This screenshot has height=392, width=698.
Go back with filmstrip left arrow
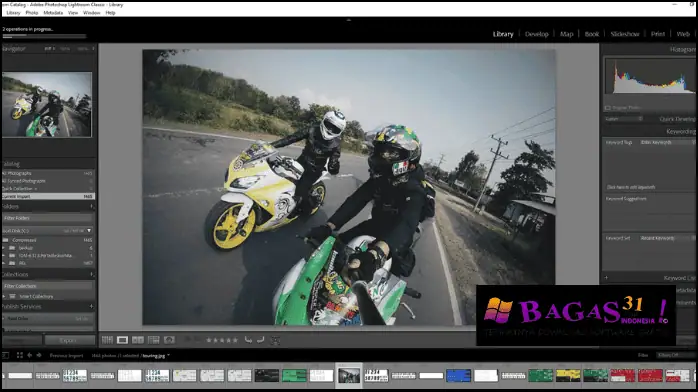click(x=30, y=356)
